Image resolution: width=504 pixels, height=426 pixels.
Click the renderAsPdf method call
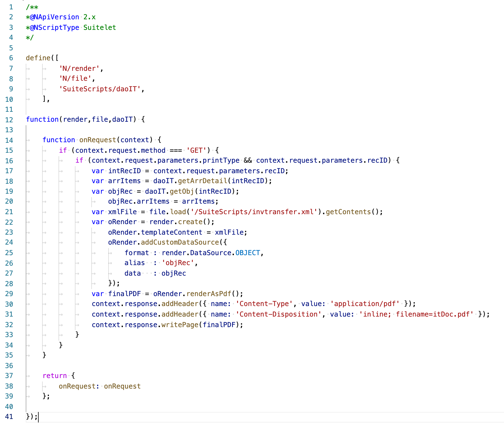point(209,294)
